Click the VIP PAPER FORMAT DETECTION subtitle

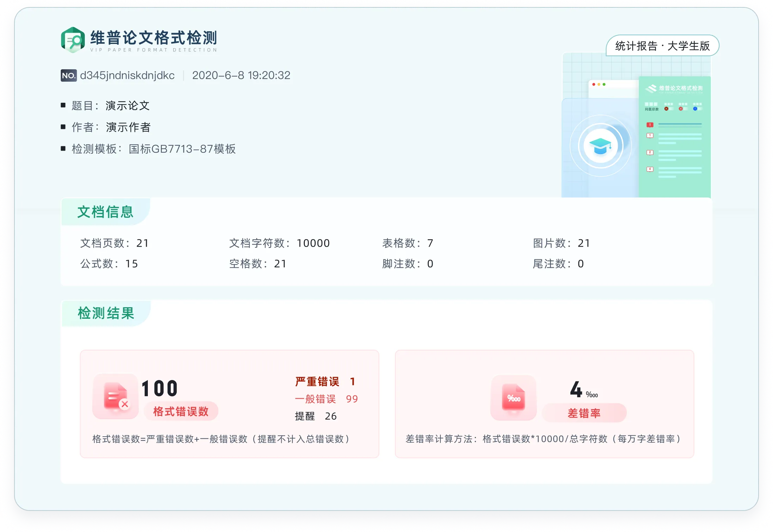point(154,50)
